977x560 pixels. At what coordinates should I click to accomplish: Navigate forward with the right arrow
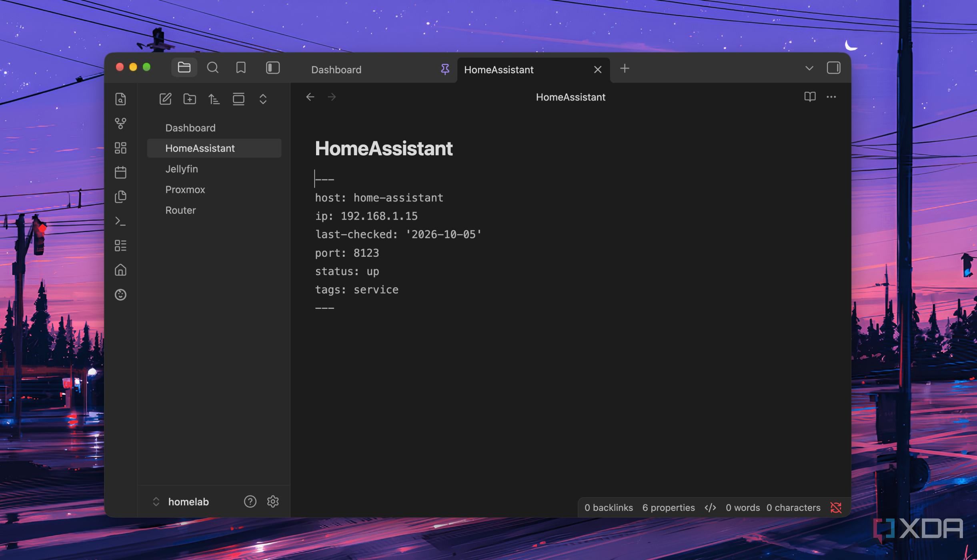332,97
